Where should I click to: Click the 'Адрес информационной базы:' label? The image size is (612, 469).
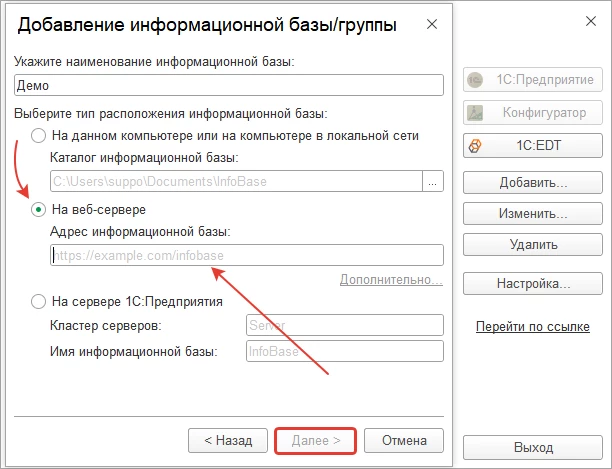(x=141, y=232)
